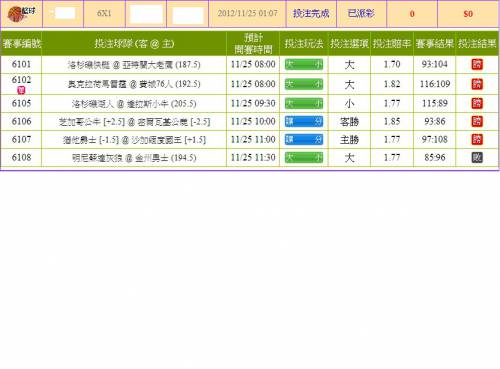This screenshot has height=369, width=500.
Task: Click the teams cell ending with (187.5)
Action: 134,64
